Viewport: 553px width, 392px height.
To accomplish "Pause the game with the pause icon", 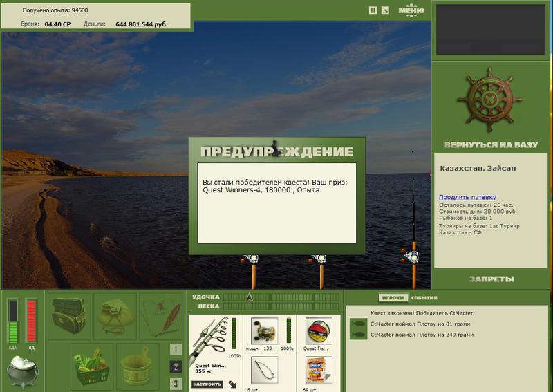I will pos(373,10).
